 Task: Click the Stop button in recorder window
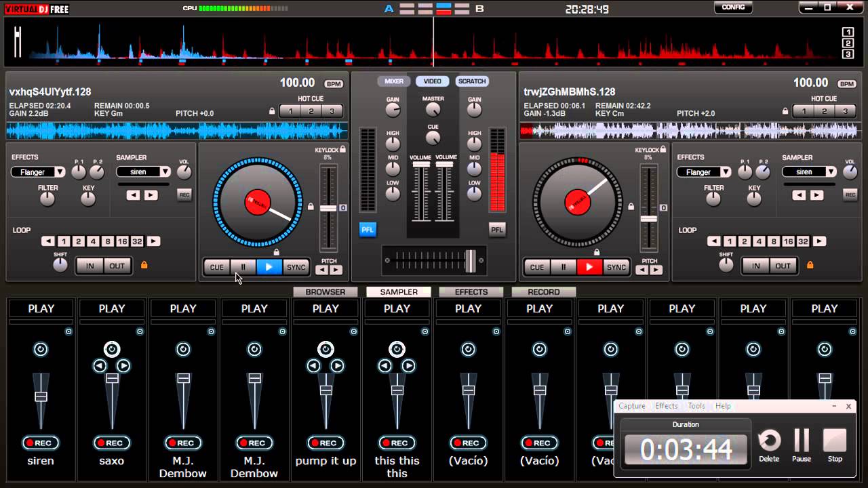[x=835, y=445]
